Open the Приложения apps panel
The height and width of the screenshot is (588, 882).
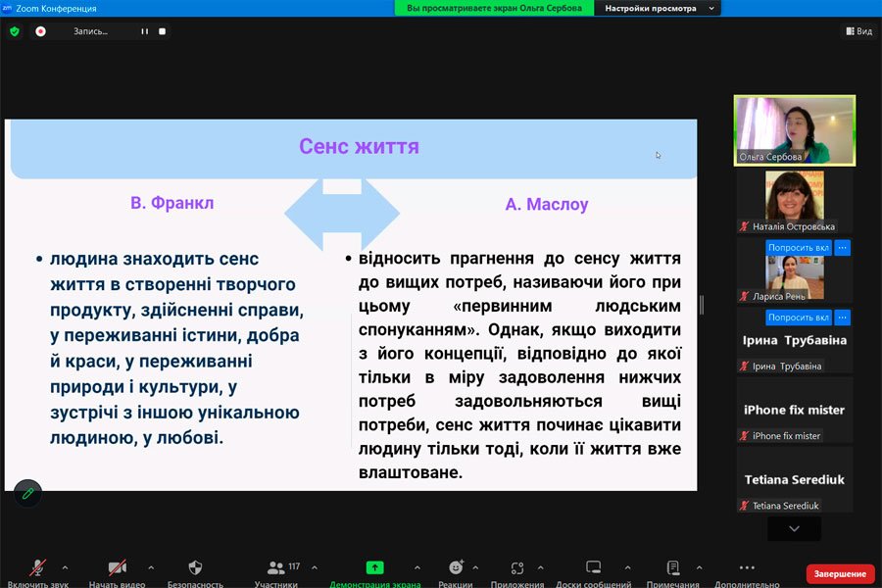[x=517, y=572]
